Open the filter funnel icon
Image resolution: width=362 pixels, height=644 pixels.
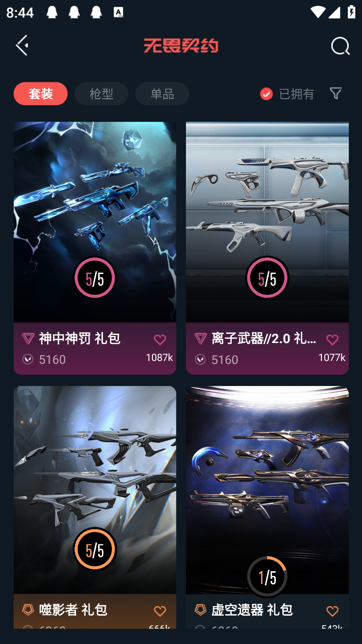336,93
